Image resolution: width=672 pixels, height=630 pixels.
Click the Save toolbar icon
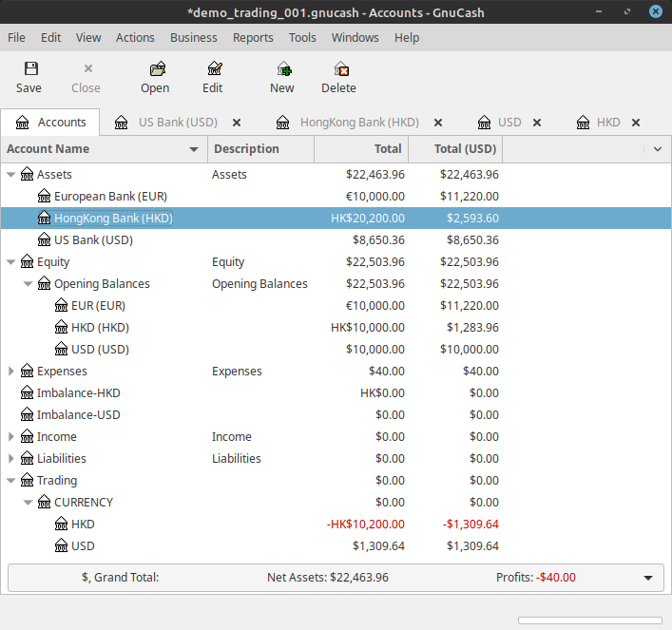pyautogui.click(x=30, y=69)
